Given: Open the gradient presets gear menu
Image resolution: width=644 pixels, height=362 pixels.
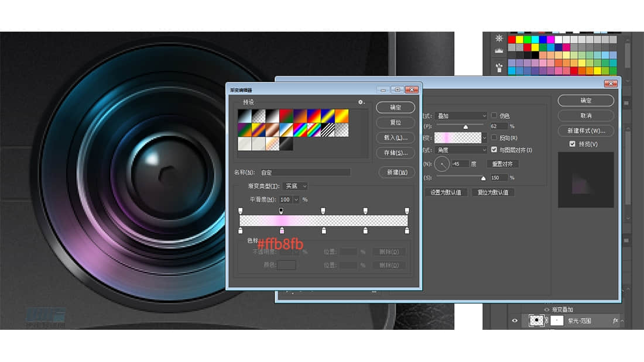Looking at the screenshot, I should tap(361, 102).
